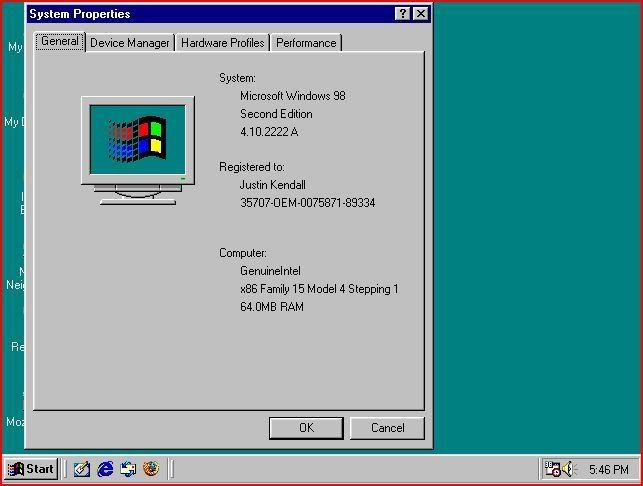Click the Show Desktop quick launch icon
Viewport: 643px width, 486px height.
[82, 469]
